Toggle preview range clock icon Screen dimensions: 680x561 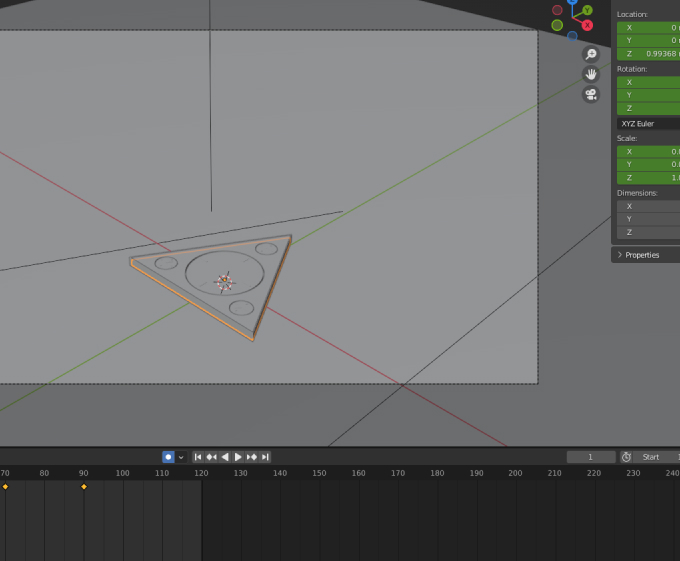click(626, 457)
